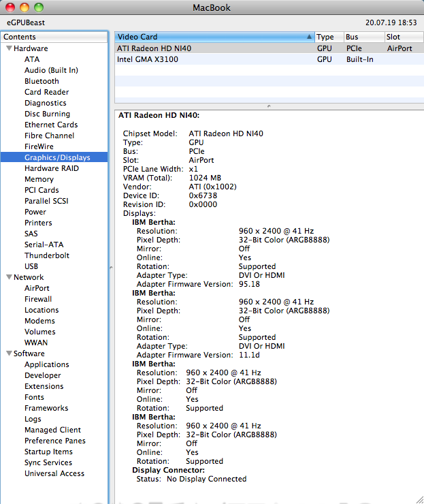Open Frameworks under Software

(x=46, y=408)
